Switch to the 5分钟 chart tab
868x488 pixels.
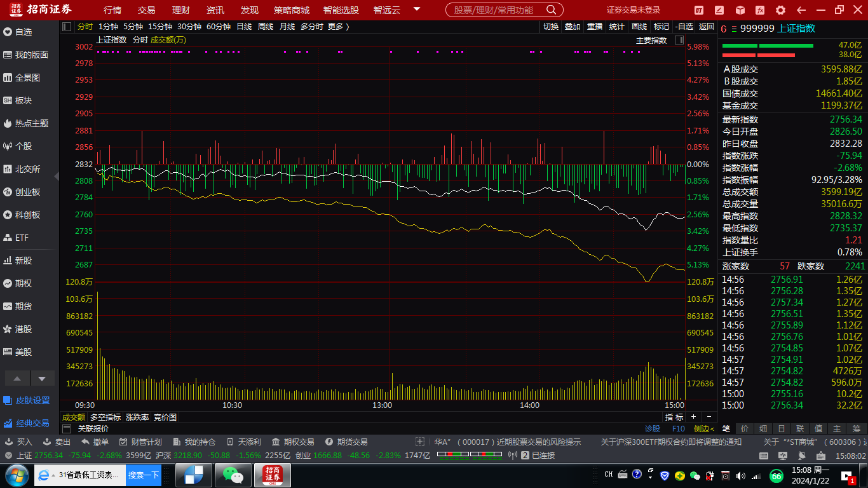133,26
